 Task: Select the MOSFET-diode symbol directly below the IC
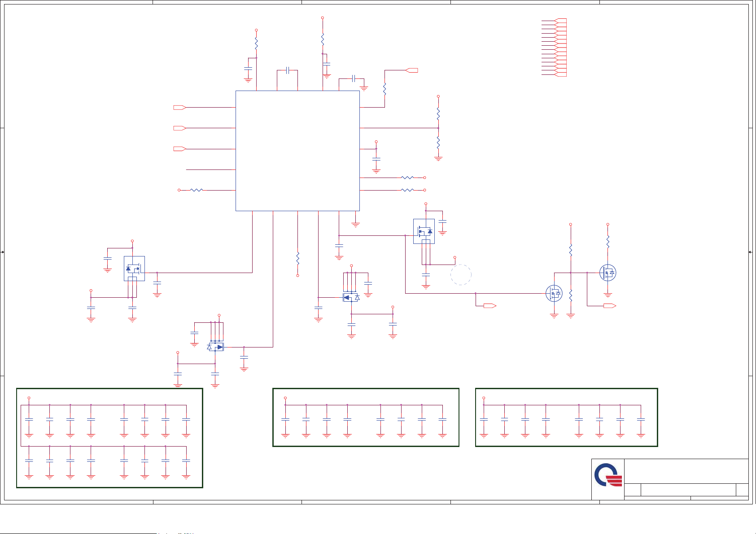click(351, 297)
